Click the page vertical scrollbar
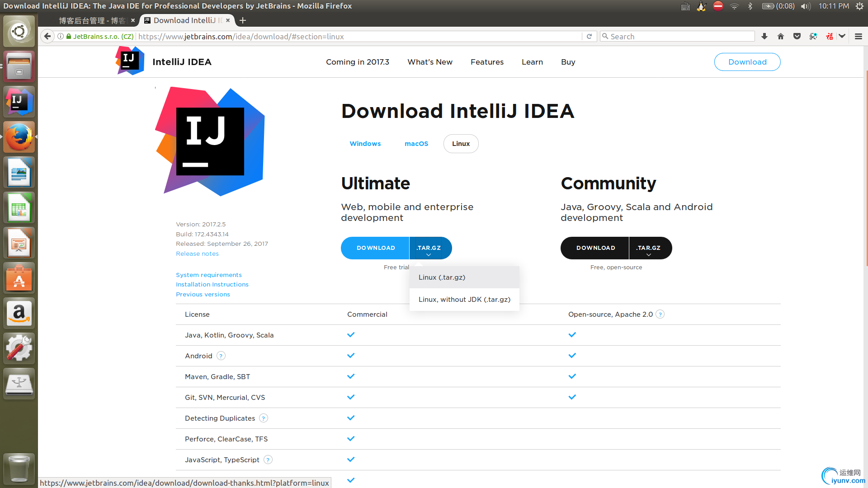The height and width of the screenshot is (488, 868). point(866,167)
